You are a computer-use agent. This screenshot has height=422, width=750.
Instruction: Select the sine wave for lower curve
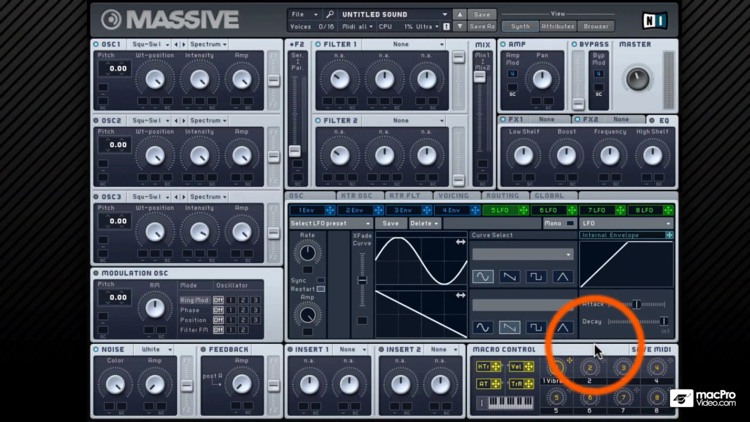pyautogui.click(x=483, y=327)
